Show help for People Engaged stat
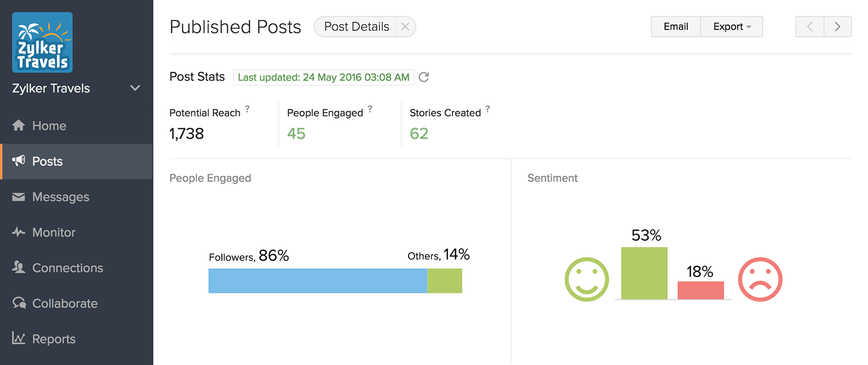 point(370,109)
